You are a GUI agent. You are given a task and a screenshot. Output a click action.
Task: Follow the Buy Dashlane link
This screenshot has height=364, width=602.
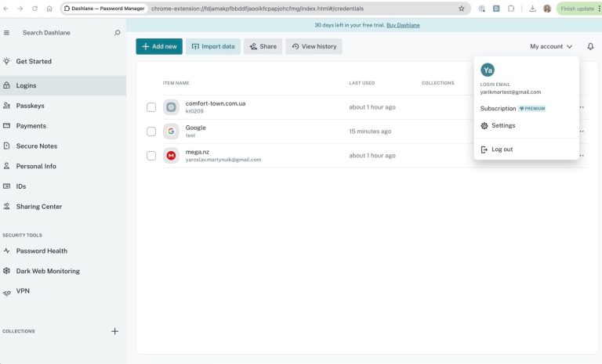click(x=403, y=25)
